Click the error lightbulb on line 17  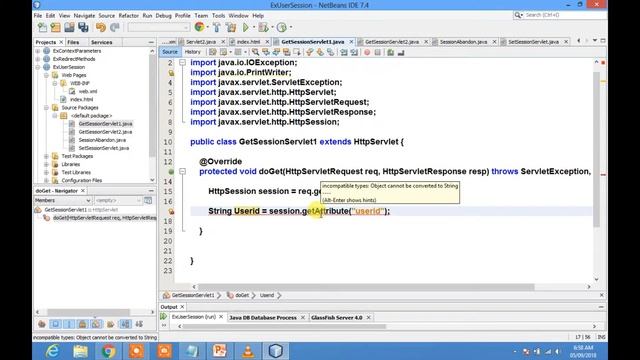coord(171,211)
